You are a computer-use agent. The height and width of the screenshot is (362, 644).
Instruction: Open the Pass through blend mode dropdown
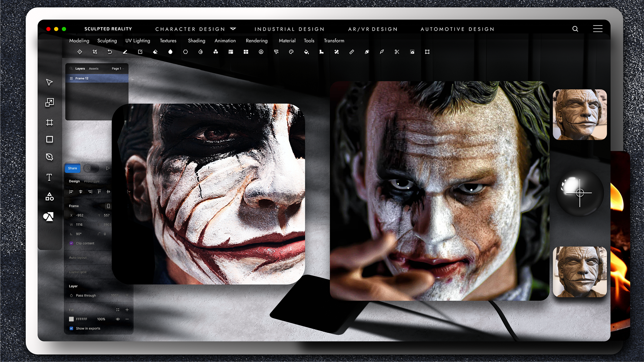pos(86,296)
